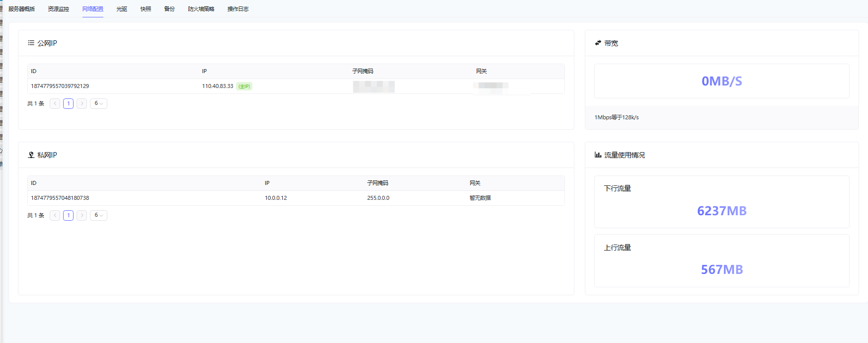Screen dimensions: 868x343
Task: Go to next page in 公网IP table
Action: pos(82,103)
